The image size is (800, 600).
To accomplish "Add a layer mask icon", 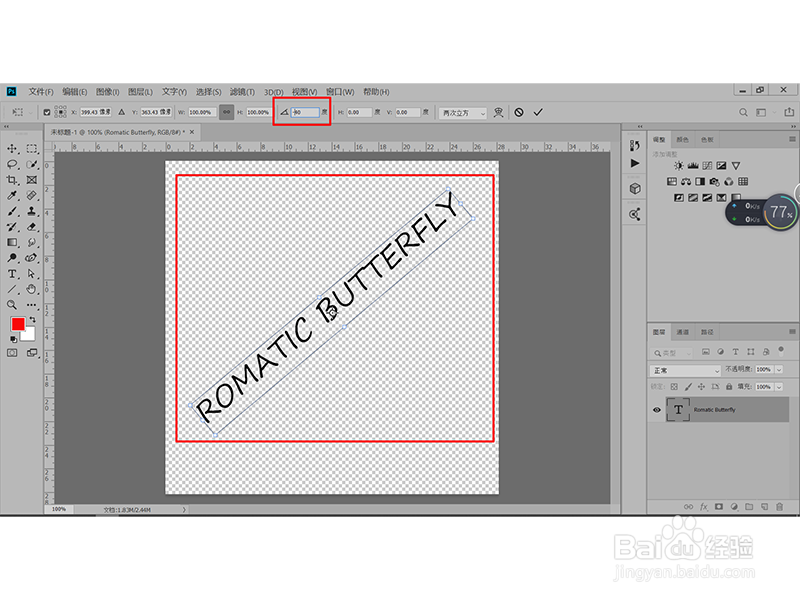I will [x=719, y=507].
